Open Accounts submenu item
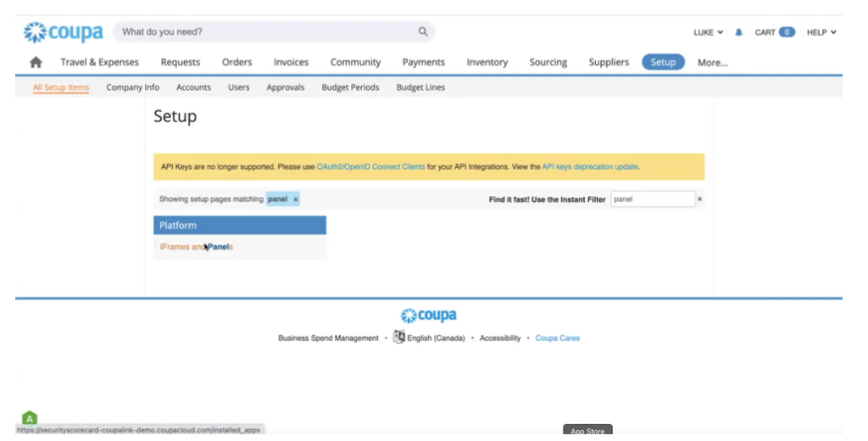Image resolution: width=868 pixels, height=441 pixels. (x=194, y=87)
